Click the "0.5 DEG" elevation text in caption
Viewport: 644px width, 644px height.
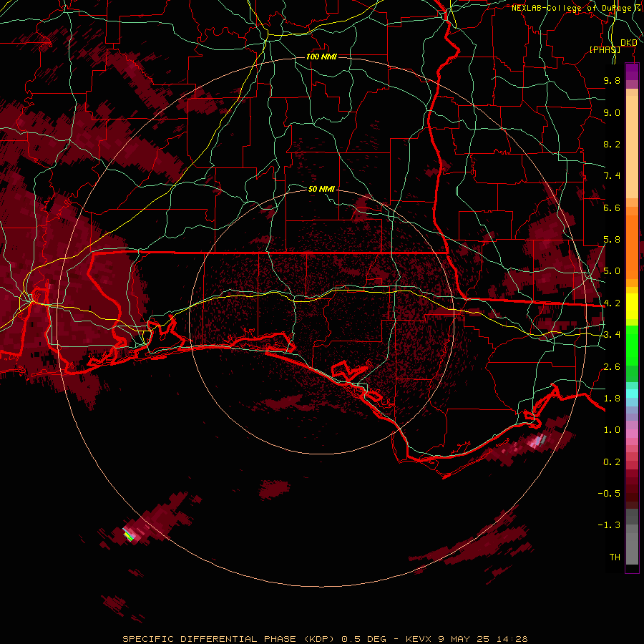(x=364, y=639)
